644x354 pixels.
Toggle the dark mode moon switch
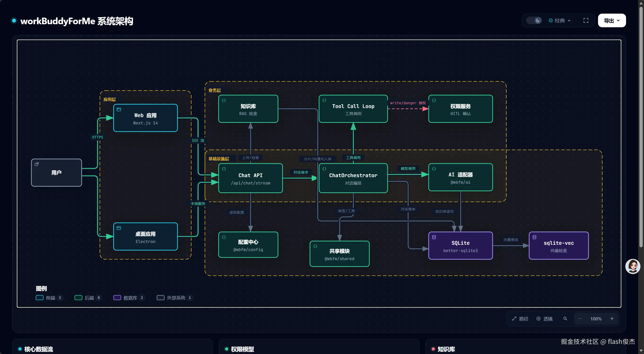534,20
